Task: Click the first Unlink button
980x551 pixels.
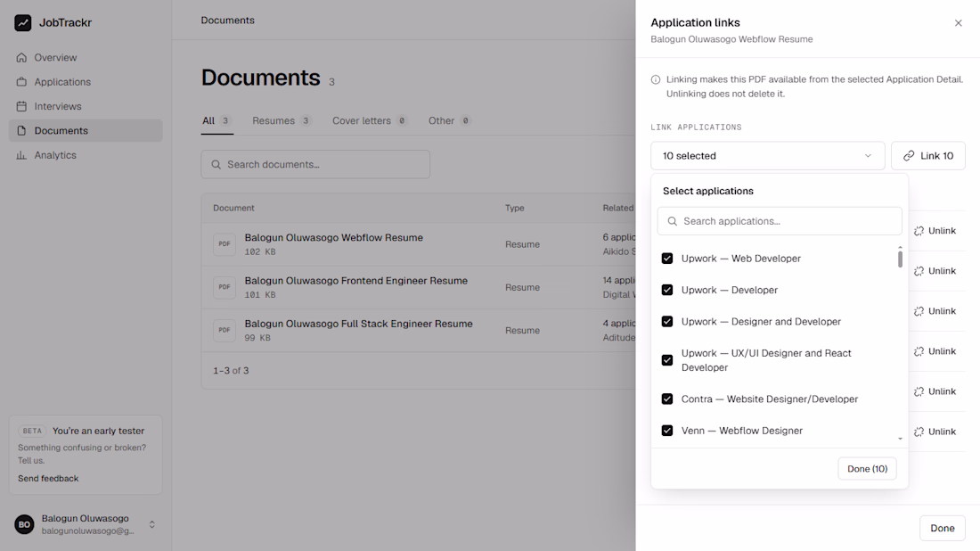Action: [935, 231]
